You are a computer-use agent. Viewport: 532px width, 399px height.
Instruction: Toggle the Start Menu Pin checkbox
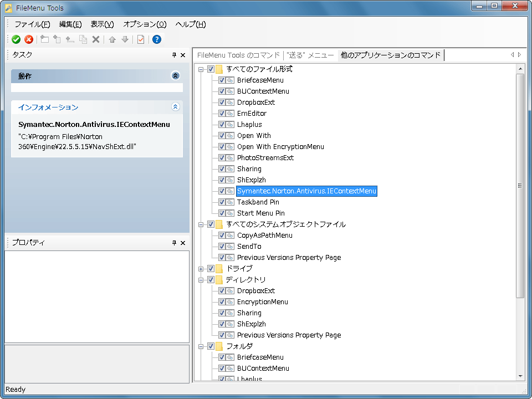[x=222, y=213]
